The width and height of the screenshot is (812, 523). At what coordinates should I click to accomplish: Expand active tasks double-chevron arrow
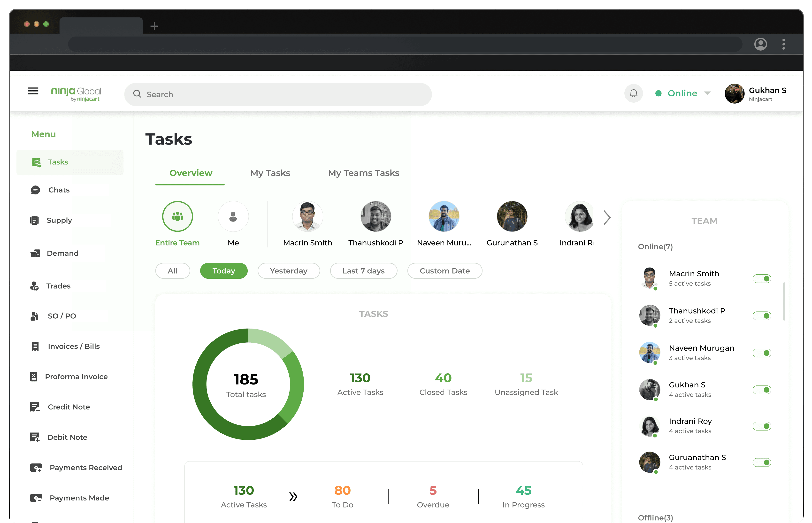tap(293, 497)
